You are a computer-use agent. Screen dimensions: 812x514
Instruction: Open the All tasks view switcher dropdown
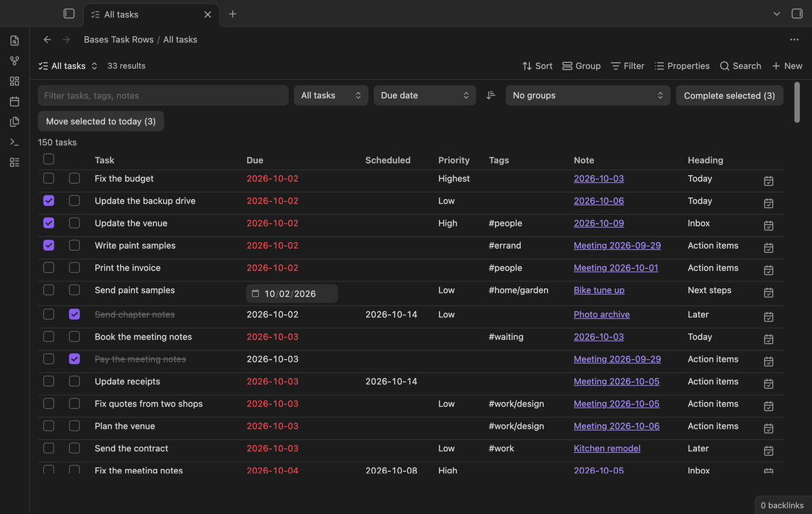(x=68, y=66)
